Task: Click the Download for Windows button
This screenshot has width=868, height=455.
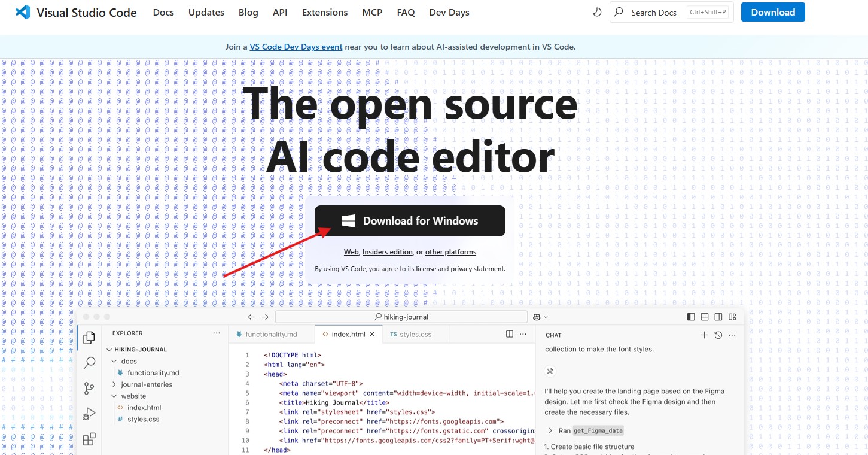Action: point(410,221)
